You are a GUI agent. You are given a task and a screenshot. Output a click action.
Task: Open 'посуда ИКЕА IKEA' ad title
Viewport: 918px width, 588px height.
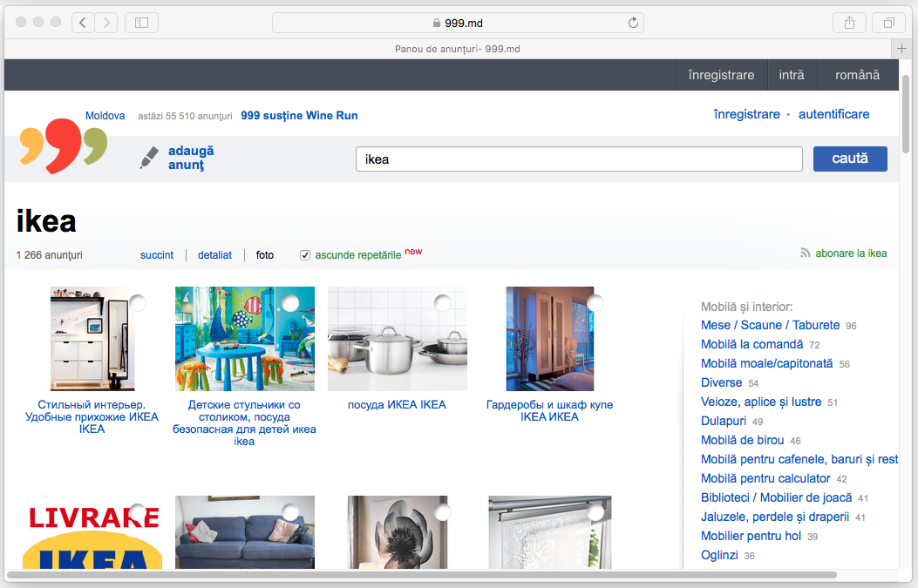click(397, 405)
